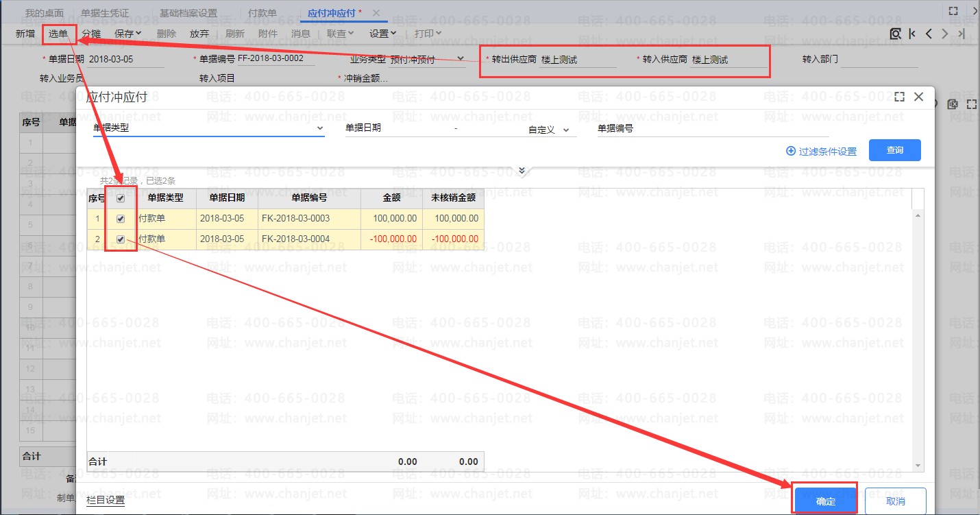Click the grid fullscreen icon behind the dialog

[971, 104]
